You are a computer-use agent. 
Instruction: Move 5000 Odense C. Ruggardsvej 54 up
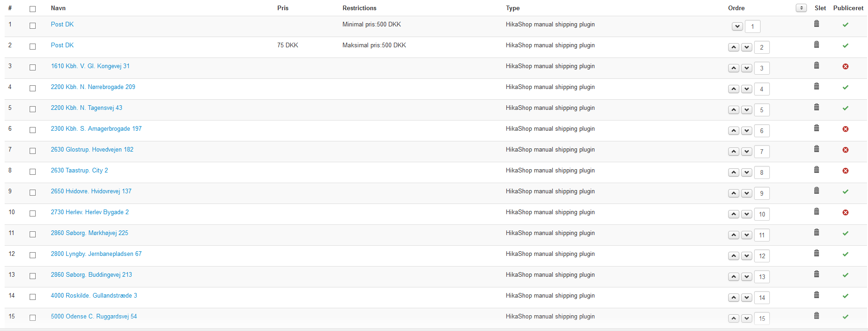[x=734, y=318]
